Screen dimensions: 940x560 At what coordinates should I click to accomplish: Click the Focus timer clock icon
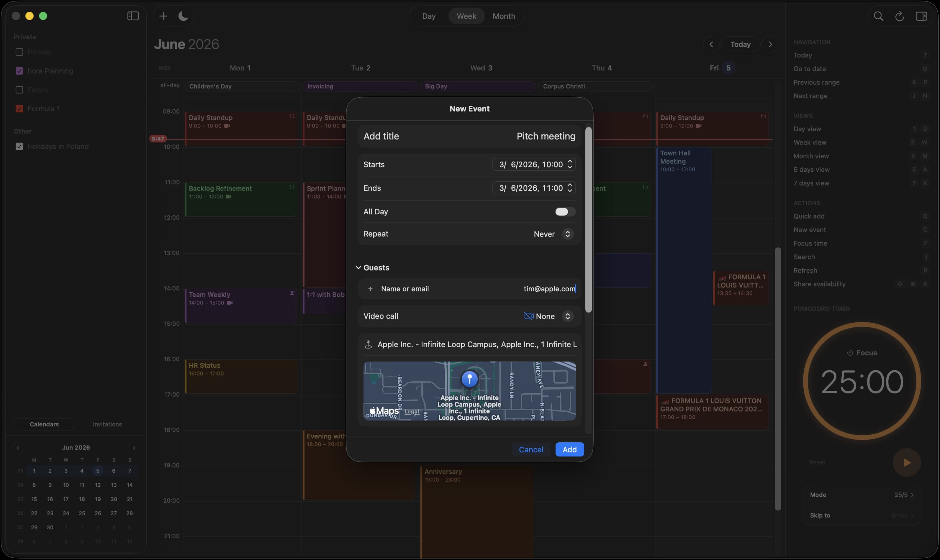point(850,353)
